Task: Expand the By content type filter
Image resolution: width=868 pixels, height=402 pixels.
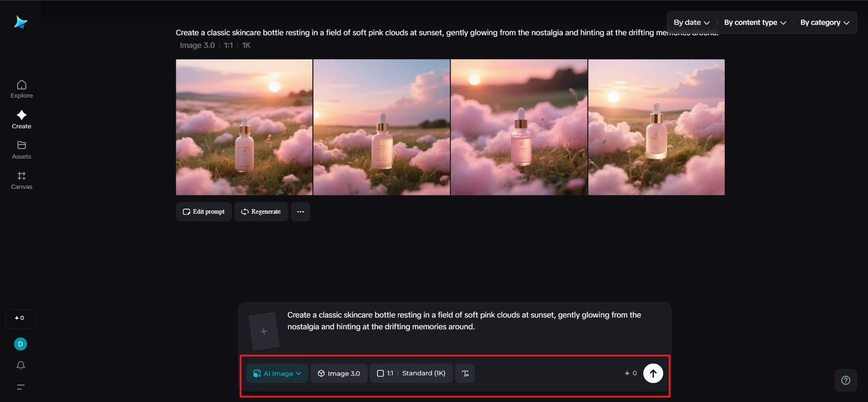Action: (x=755, y=23)
